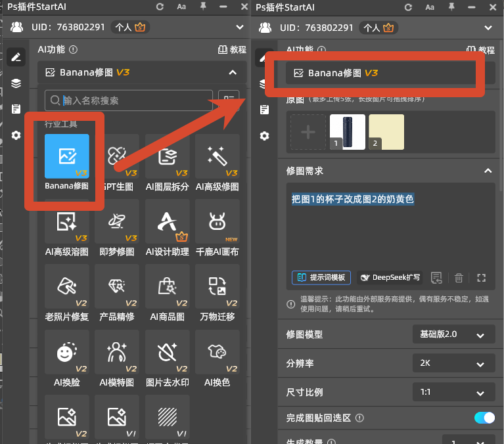Open the AI高级修图 tool
The image size is (504, 444).
coord(218,156)
